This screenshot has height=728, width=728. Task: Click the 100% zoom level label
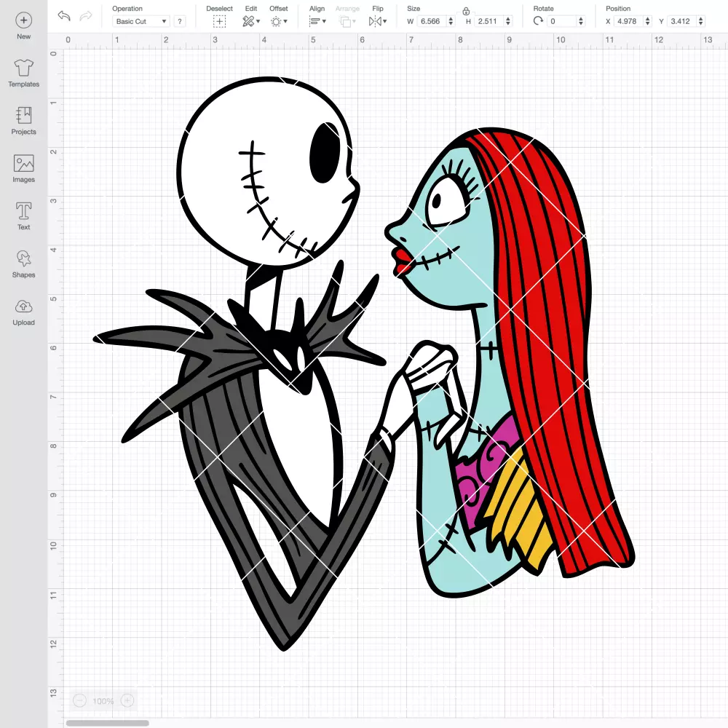103,701
